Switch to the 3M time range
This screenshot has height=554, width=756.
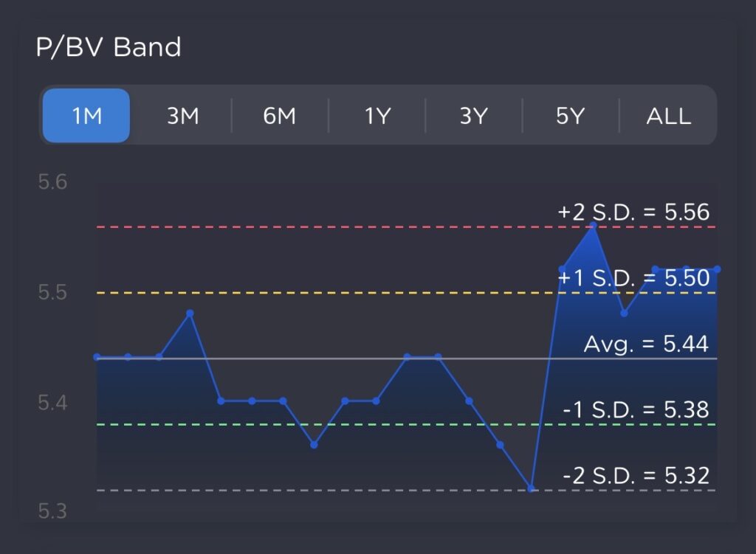pyautogui.click(x=182, y=116)
